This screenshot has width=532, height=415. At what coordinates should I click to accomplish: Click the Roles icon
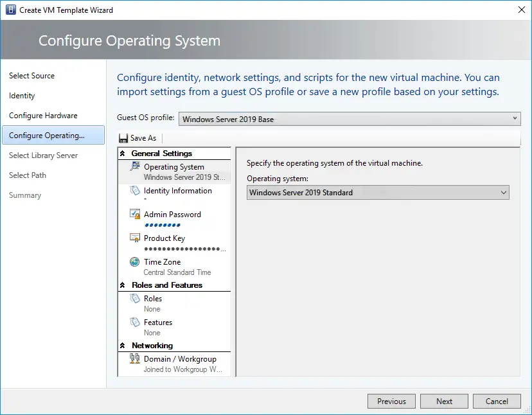(x=135, y=298)
